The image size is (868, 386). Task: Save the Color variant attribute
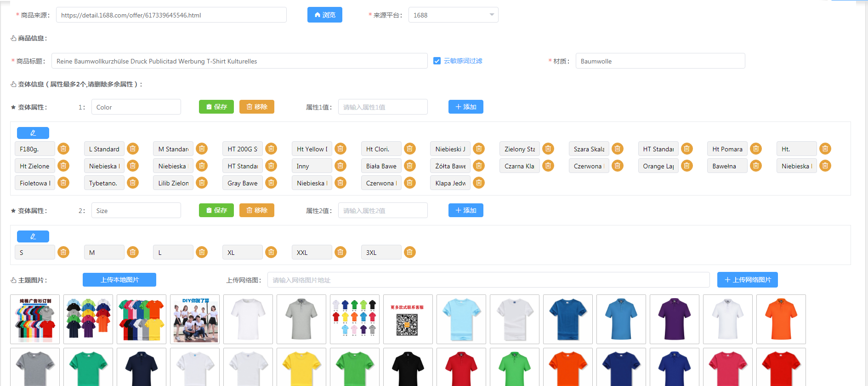pos(216,107)
